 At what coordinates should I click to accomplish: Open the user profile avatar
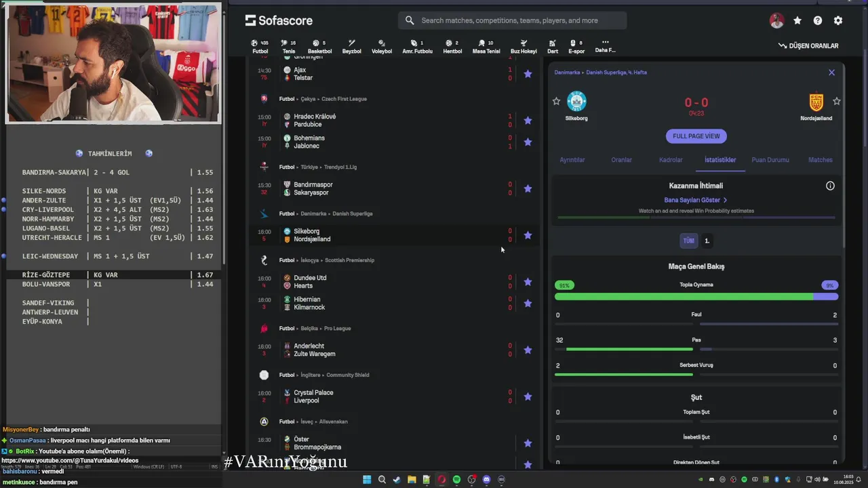(776, 20)
